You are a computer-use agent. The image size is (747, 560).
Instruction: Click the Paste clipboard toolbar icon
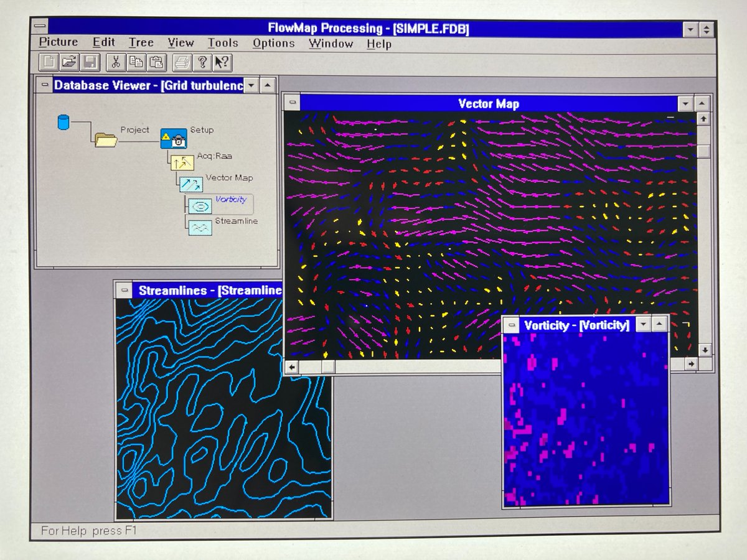pos(157,62)
